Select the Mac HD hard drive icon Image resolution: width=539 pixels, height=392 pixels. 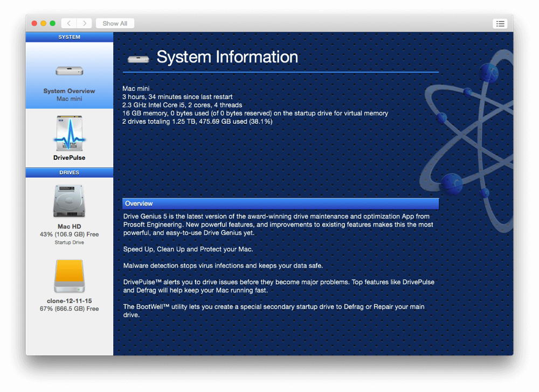(x=69, y=201)
